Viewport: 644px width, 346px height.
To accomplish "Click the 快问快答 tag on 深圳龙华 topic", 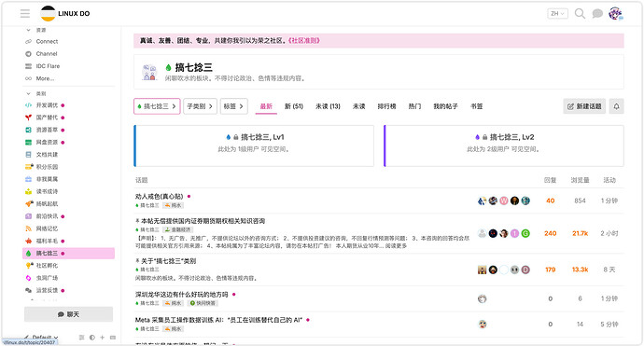I will pos(203,303).
